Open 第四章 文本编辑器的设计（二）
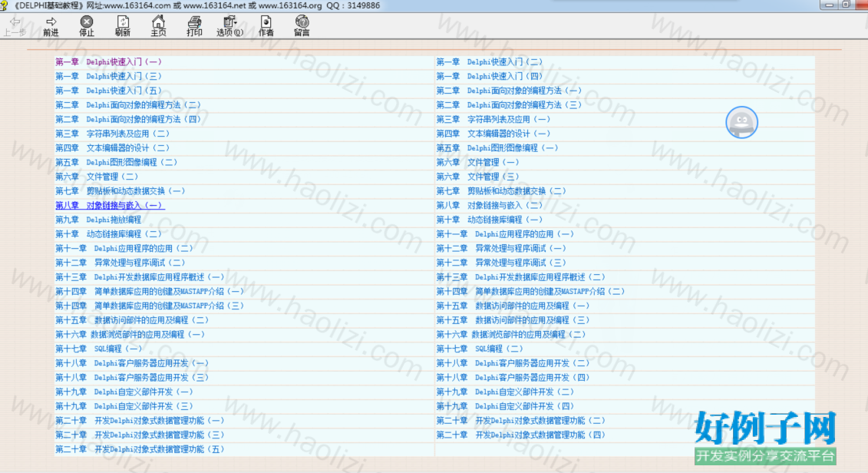 pos(112,148)
